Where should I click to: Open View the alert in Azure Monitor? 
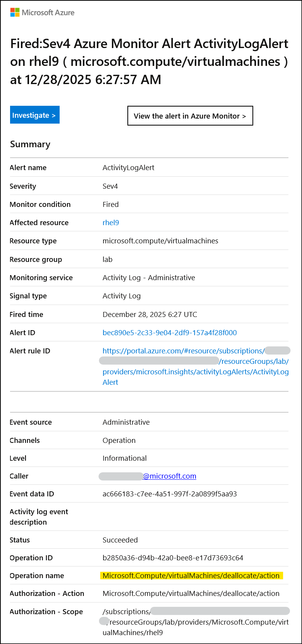190,116
